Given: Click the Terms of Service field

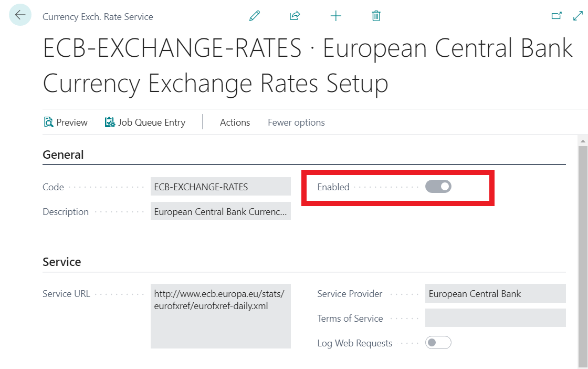Looking at the screenshot, I should (x=495, y=318).
